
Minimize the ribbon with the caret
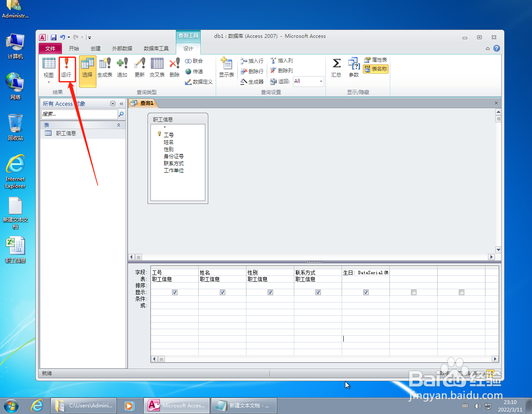tap(488, 49)
